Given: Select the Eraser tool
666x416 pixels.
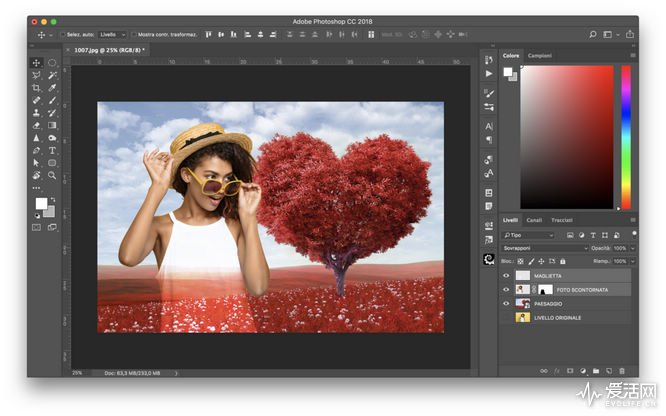Looking at the screenshot, I should 37,125.
